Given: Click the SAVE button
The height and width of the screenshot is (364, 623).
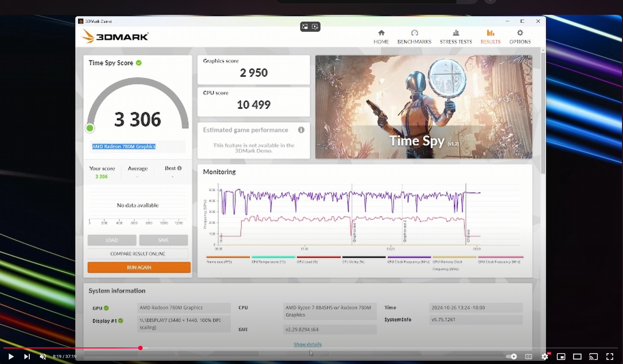Looking at the screenshot, I should pyautogui.click(x=163, y=240).
